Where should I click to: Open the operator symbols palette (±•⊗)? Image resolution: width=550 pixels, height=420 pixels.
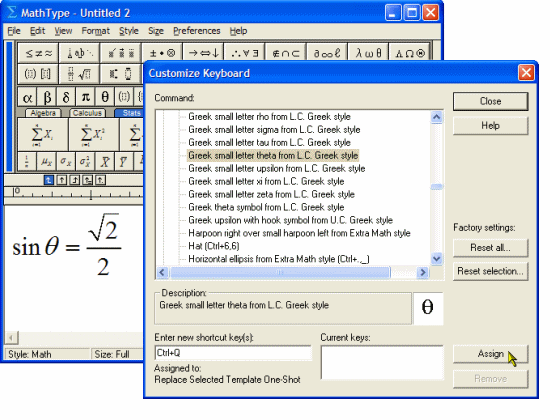point(162,53)
